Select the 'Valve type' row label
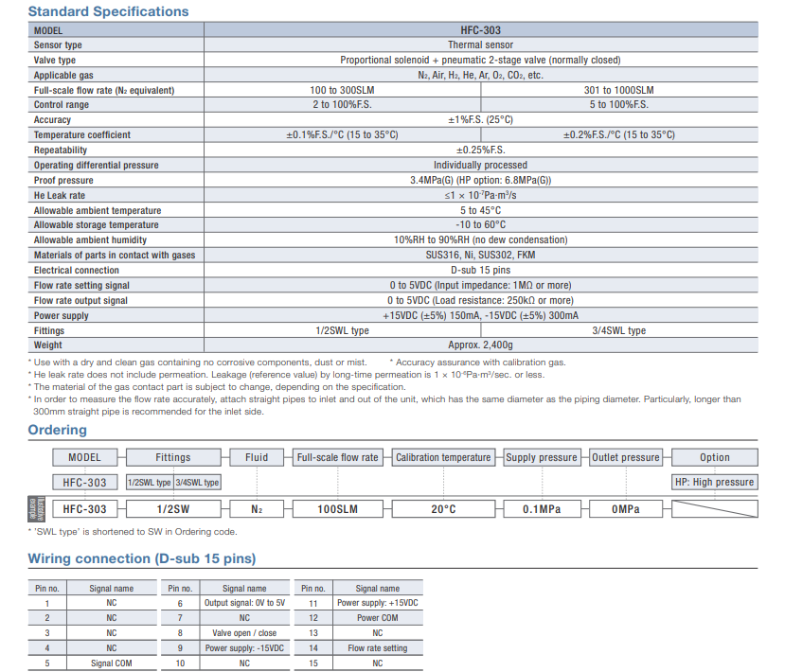This screenshot has height=672, width=785. [x=55, y=60]
